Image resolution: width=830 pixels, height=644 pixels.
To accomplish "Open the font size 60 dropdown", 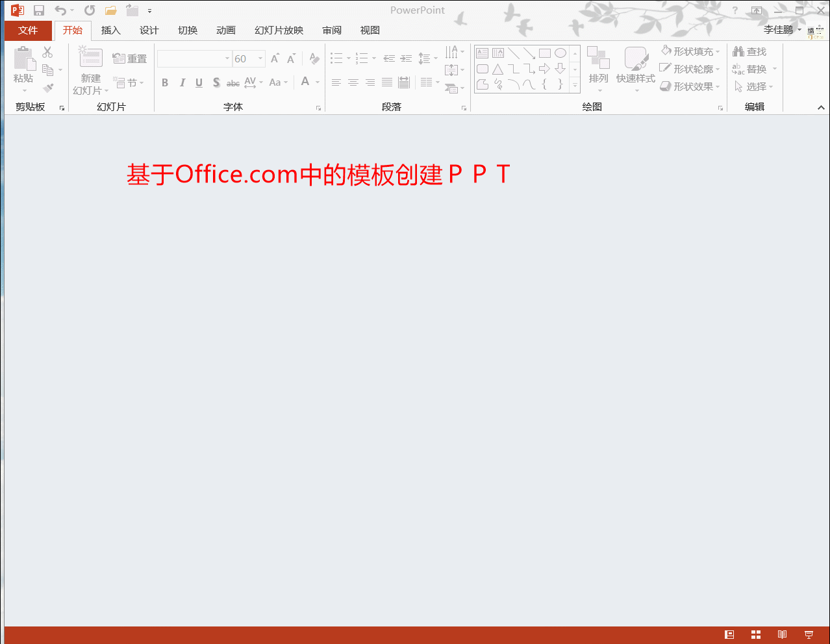I will point(260,58).
